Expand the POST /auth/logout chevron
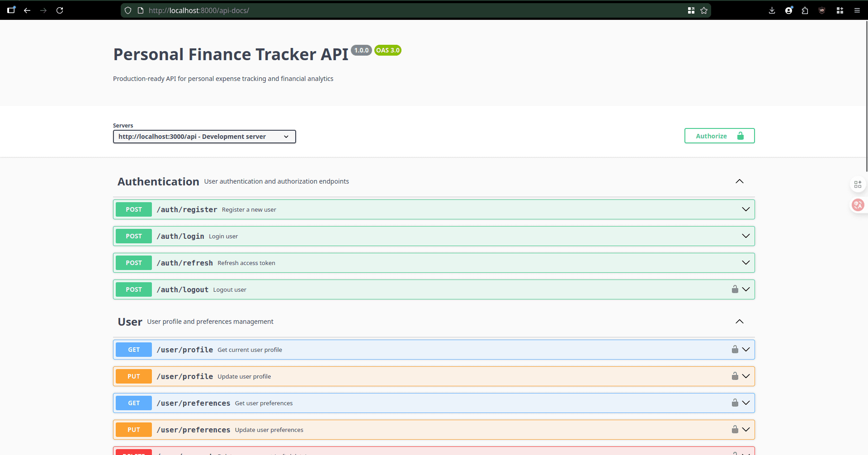 [746, 289]
